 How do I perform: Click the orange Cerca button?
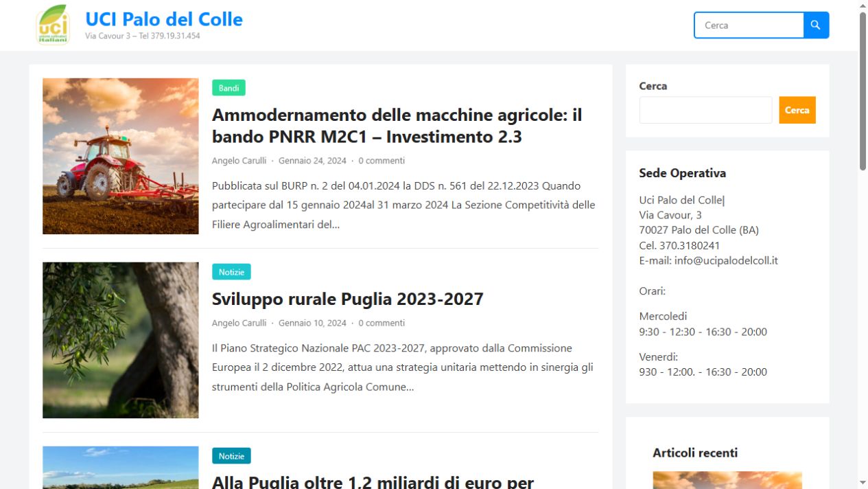pyautogui.click(x=797, y=110)
